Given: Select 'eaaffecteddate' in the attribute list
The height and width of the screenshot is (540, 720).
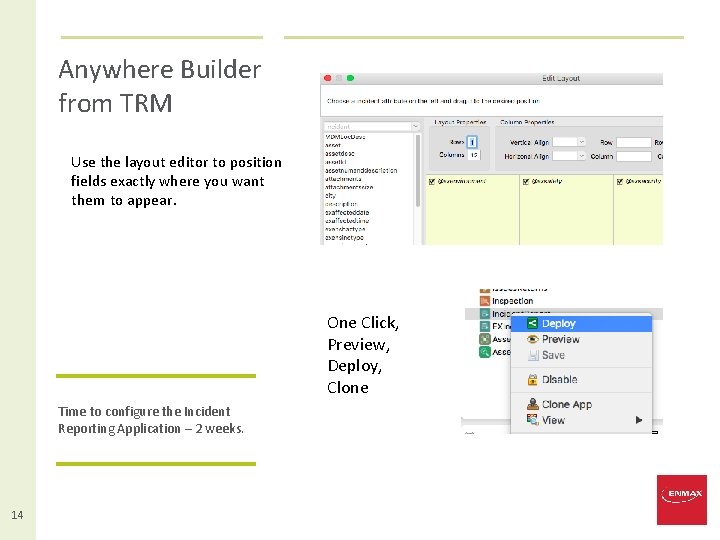Looking at the screenshot, I should click(347, 213).
